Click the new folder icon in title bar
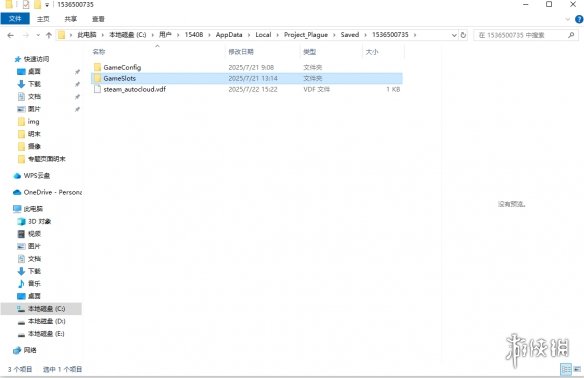The height and width of the screenshot is (378, 584). point(37,4)
